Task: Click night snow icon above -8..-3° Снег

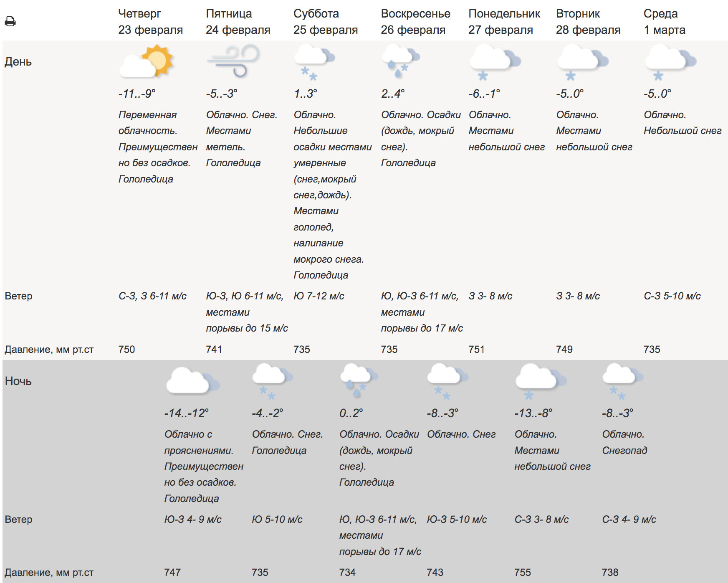Action: (447, 381)
